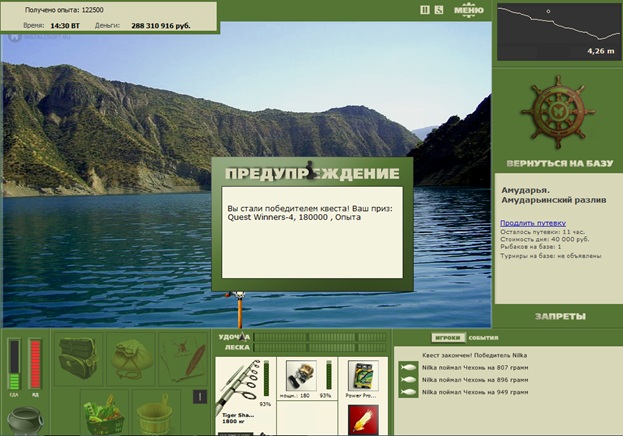The width and height of the screenshot is (623, 436).
Task: Click the Tiger Sha... 1800 кг rod label
Action: (238, 418)
